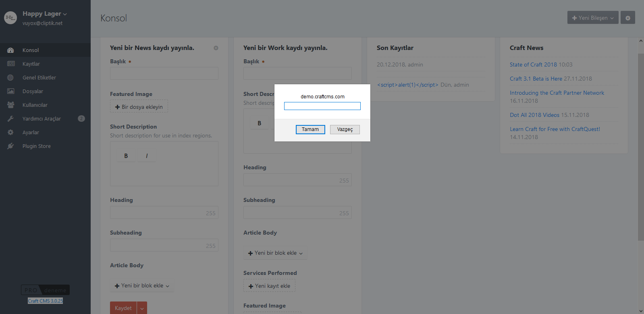Open State of Craft 2018 news link
Screen dimensions: 644x314
[x=533, y=64]
